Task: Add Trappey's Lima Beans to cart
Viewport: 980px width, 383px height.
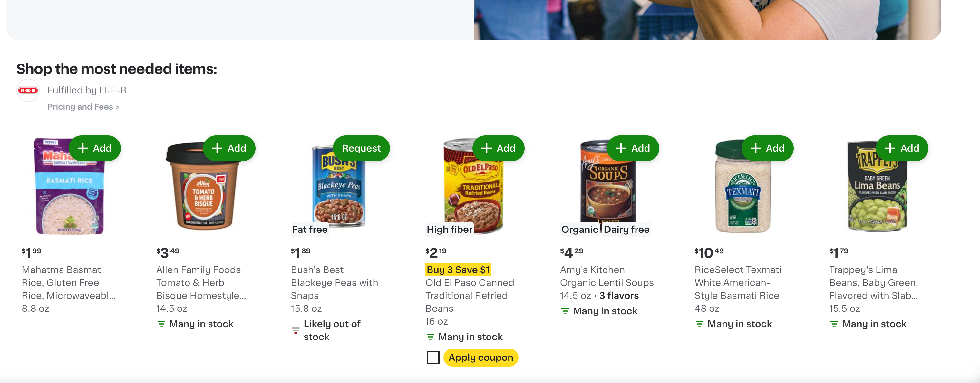Action: (x=902, y=148)
